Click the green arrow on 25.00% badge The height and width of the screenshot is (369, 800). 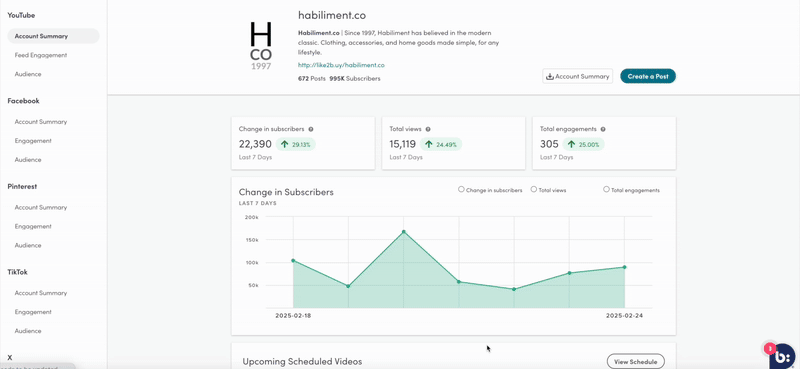(571, 144)
